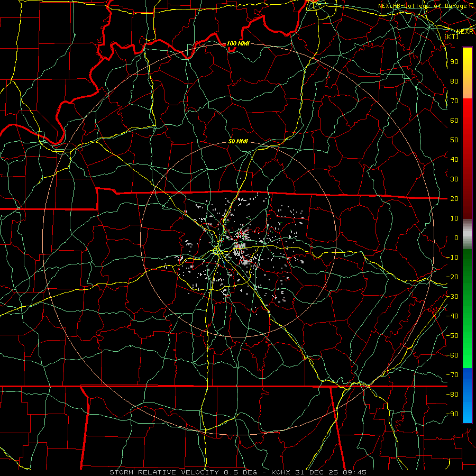Click the -40 scale label
This screenshot has height=476, width=476.
[452, 316]
